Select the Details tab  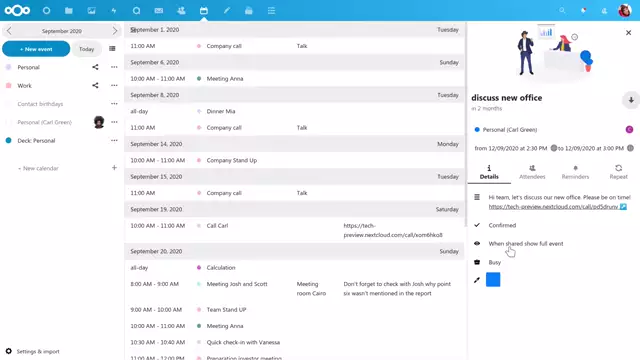489,173
